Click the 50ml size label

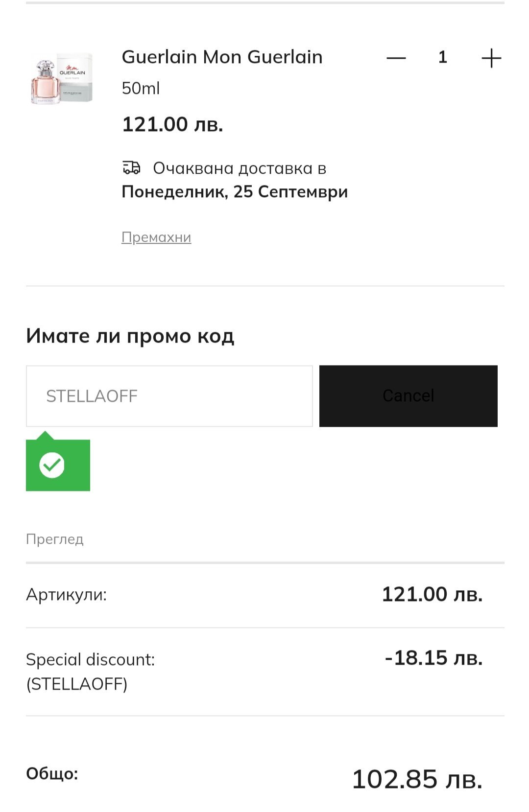tap(141, 89)
